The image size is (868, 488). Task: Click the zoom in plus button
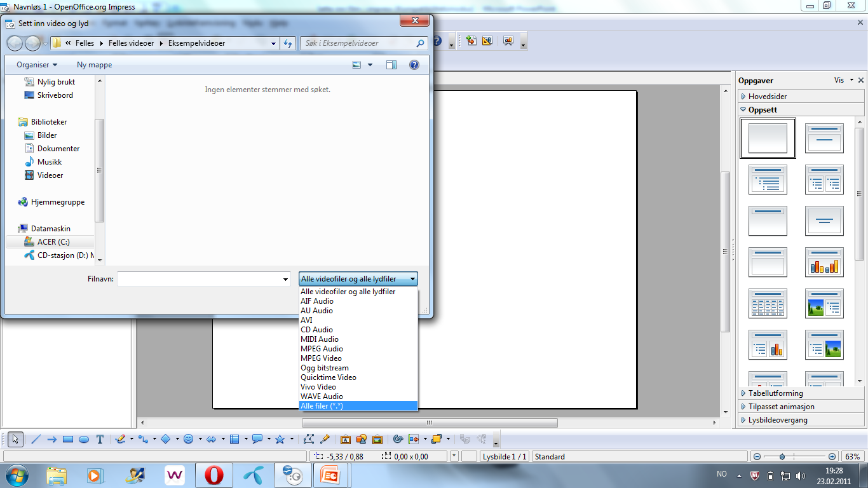832,457
